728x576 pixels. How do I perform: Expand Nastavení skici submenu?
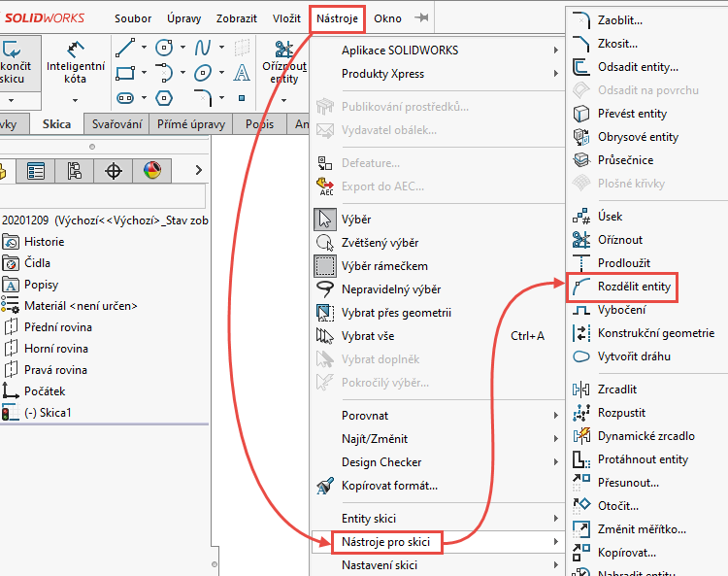tap(438, 565)
